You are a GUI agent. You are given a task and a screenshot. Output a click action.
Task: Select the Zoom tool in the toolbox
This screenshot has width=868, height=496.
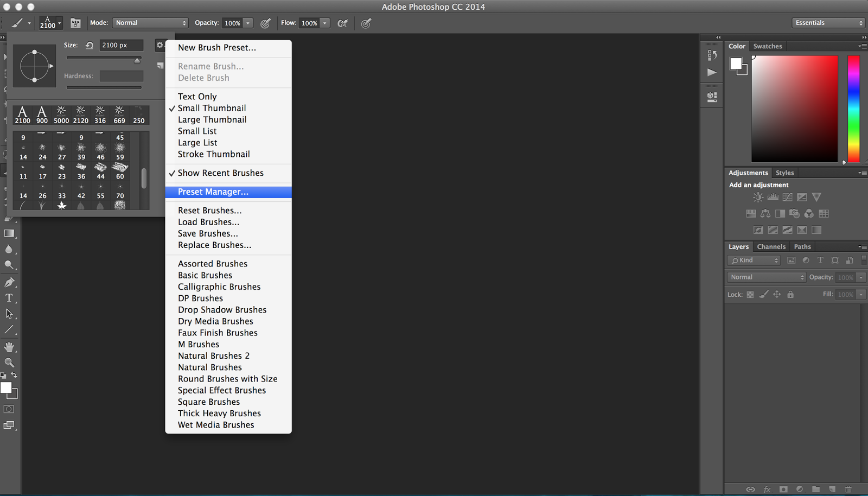coord(9,363)
